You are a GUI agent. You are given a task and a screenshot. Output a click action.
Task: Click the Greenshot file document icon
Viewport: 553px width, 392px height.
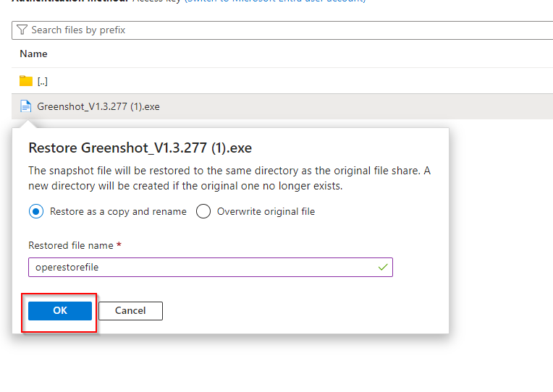26,106
